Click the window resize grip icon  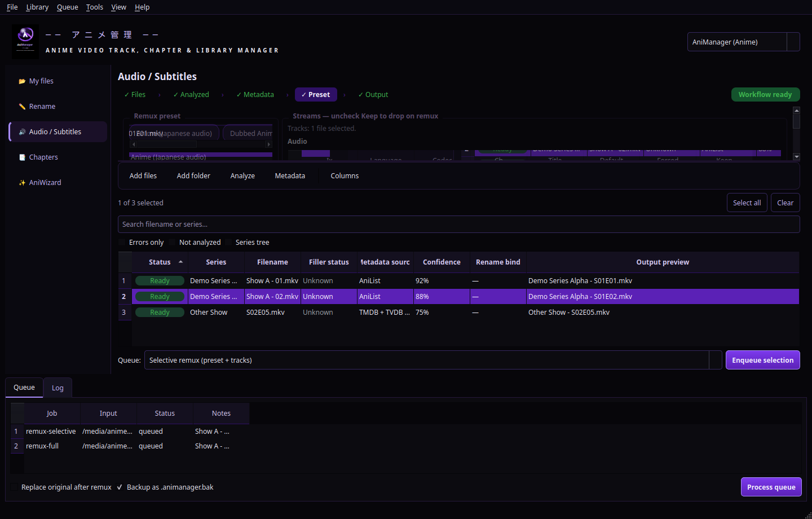coord(808,515)
